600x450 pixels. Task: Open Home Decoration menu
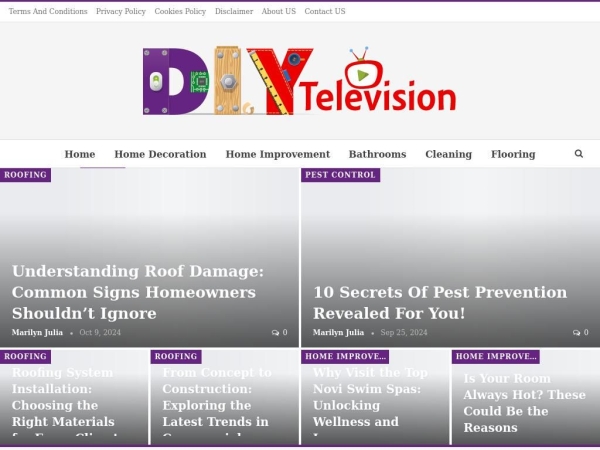pos(160,154)
